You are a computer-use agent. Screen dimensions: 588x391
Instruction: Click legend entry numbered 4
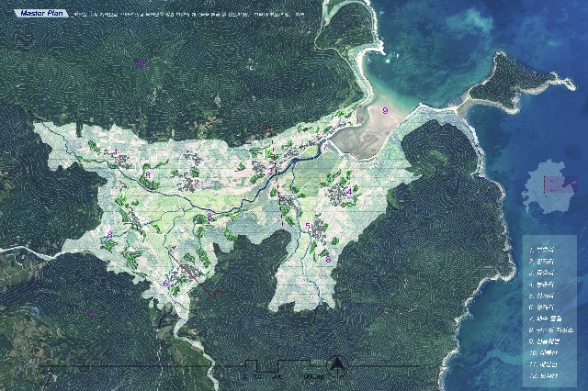pyautogui.click(x=541, y=284)
